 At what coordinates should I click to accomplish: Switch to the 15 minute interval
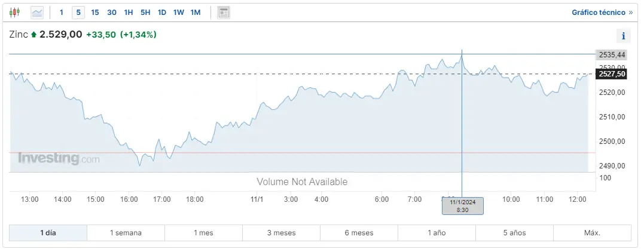pos(95,12)
